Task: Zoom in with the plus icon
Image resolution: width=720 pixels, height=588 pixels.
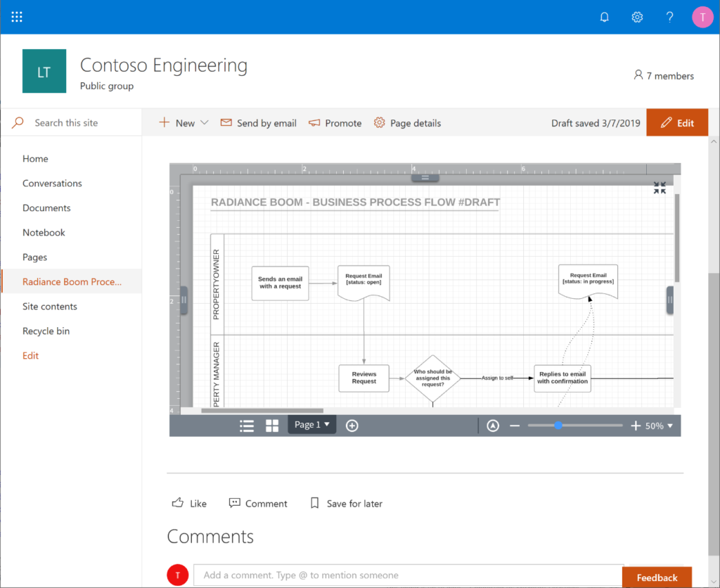Action: [636, 426]
